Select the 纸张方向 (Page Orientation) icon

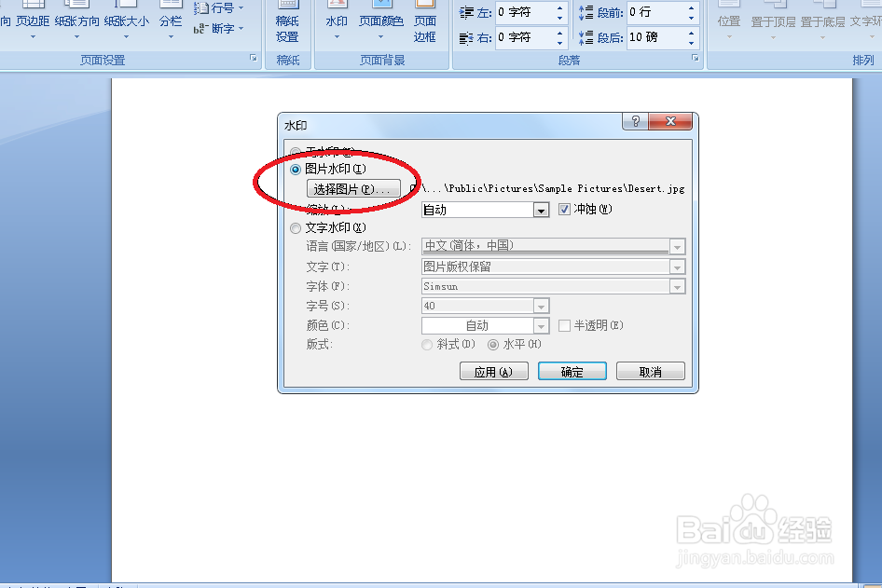tap(77, 21)
